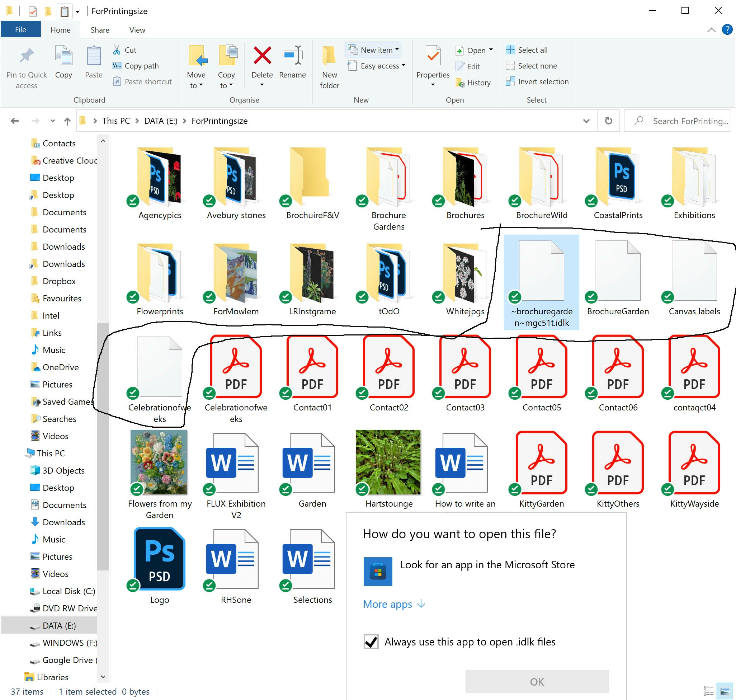Open the File menu tab
The height and width of the screenshot is (700, 736).
point(20,30)
